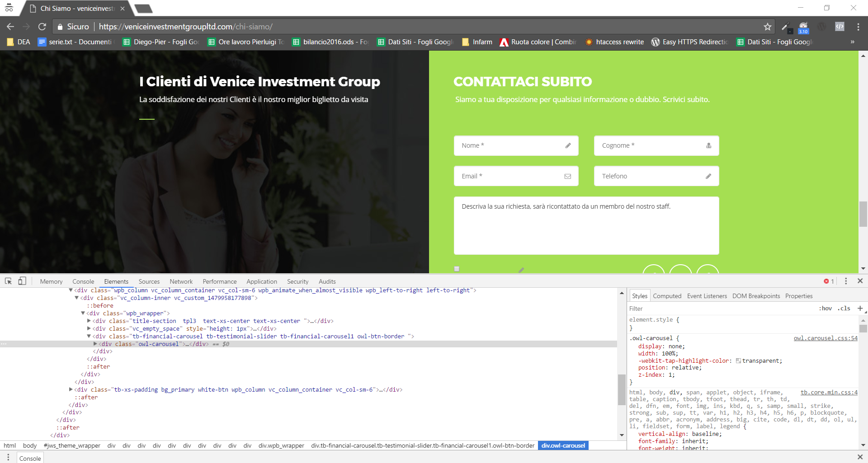Open the Ore lavoro Pierluigi bookmark
Image resolution: width=868 pixels, height=463 pixels.
245,42
